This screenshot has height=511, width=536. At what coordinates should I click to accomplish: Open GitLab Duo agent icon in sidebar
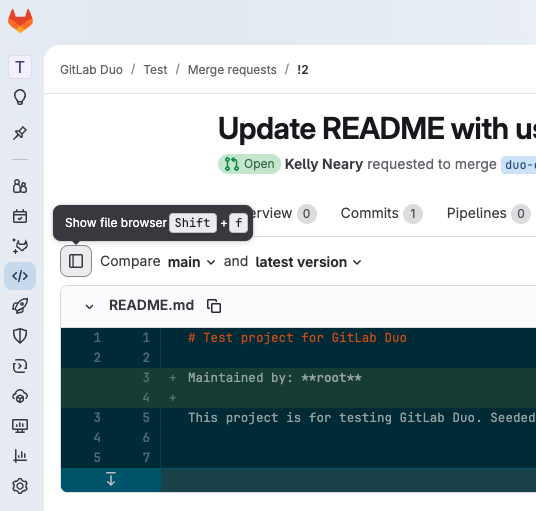pos(20,246)
